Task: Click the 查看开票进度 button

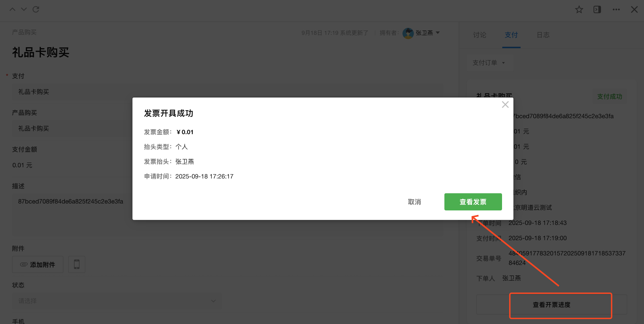Action: 551,305
